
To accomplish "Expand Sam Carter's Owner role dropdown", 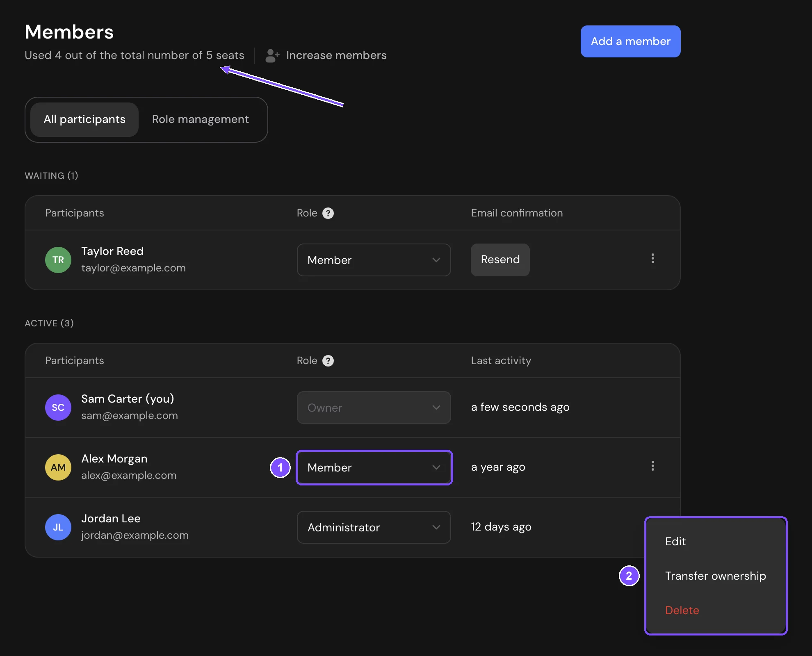I will [374, 408].
